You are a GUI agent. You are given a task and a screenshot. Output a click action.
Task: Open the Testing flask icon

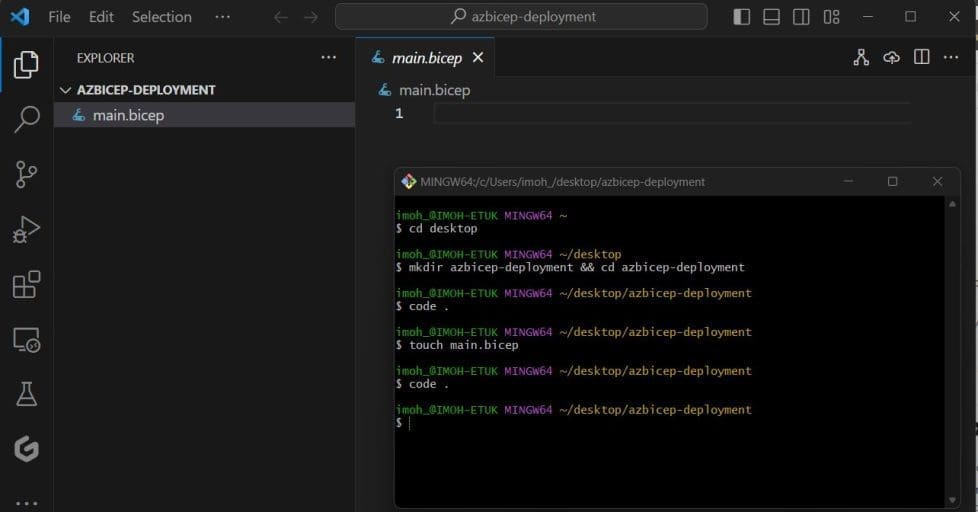tap(27, 394)
